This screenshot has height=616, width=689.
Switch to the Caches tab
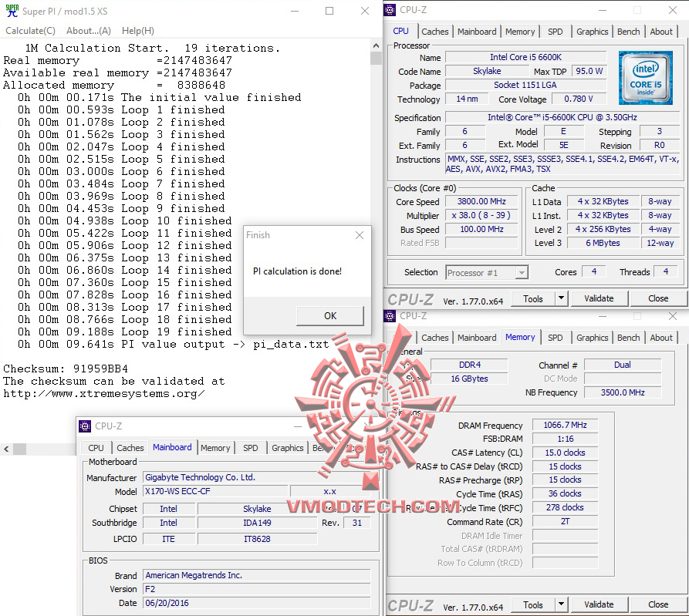435,32
